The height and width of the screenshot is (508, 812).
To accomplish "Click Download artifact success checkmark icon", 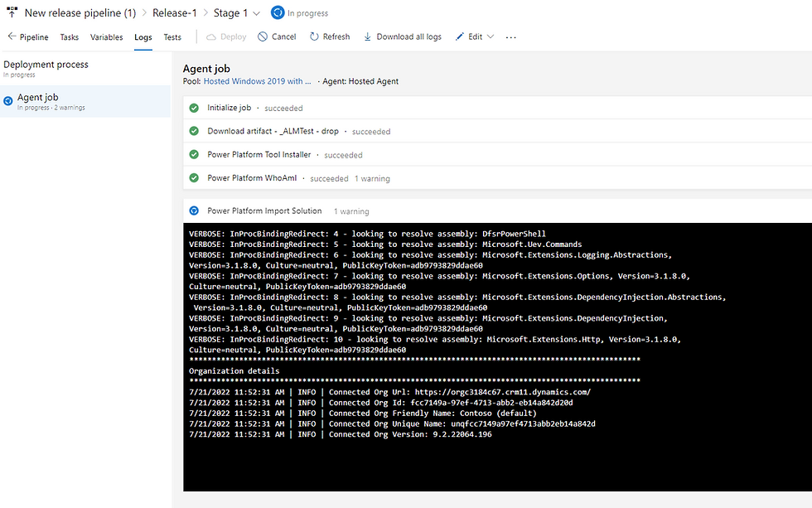I will pyautogui.click(x=194, y=131).
